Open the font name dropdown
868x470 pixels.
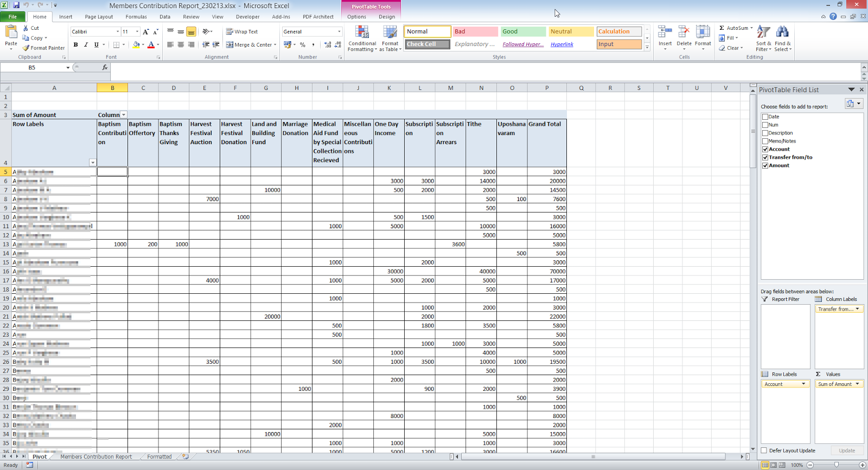point(118,31)
